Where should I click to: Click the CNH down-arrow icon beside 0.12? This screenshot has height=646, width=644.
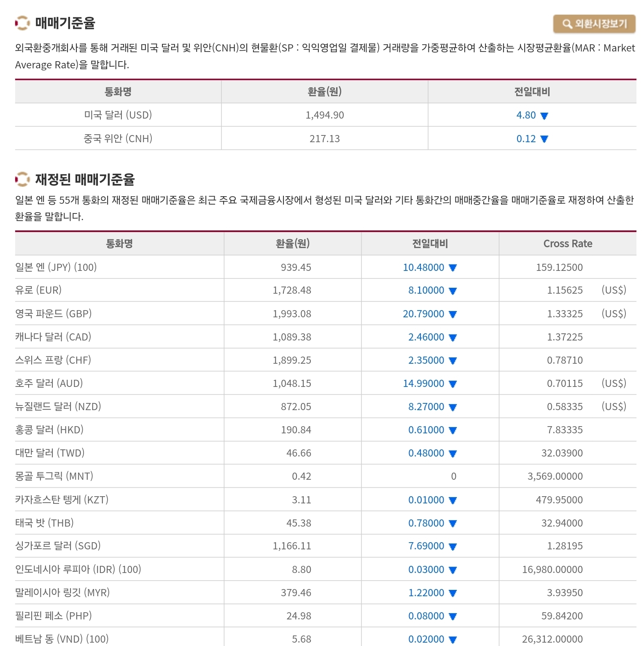pyautogui.click(x=544, y=139)
